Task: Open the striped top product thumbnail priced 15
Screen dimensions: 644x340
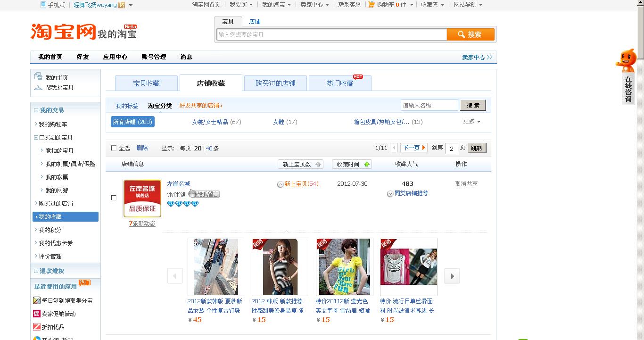Action: [x=280, y=267]
